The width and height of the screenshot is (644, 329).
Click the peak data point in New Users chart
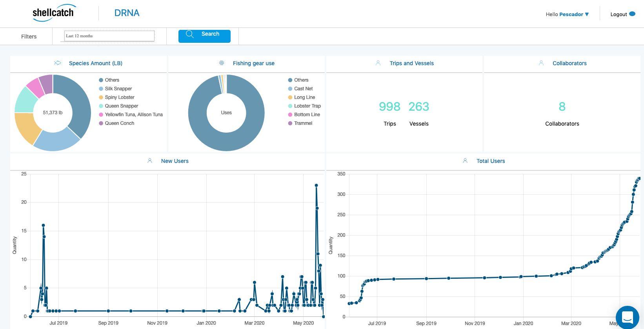(316, 185)
